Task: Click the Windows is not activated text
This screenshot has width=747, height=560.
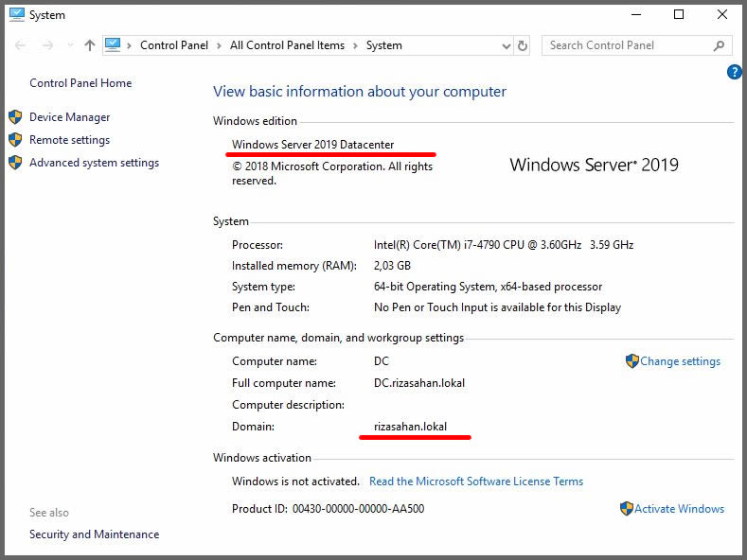Action: click(x=295, y=481)
